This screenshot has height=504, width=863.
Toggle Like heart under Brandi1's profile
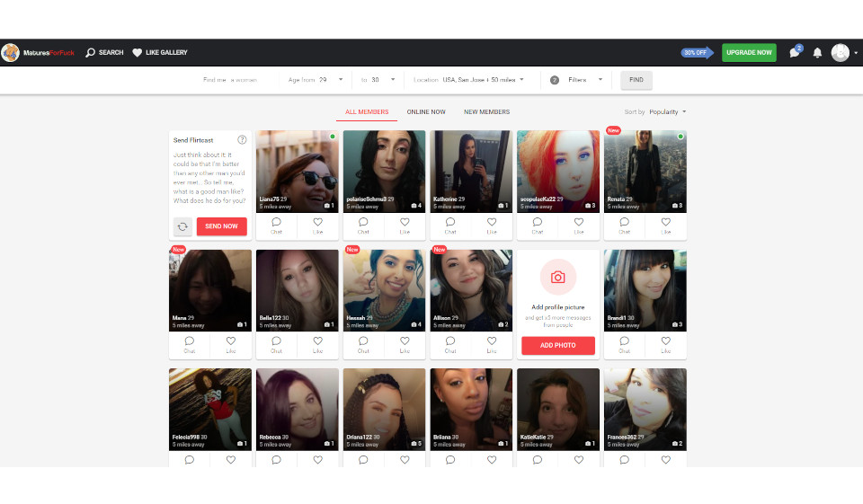point(665,341)
